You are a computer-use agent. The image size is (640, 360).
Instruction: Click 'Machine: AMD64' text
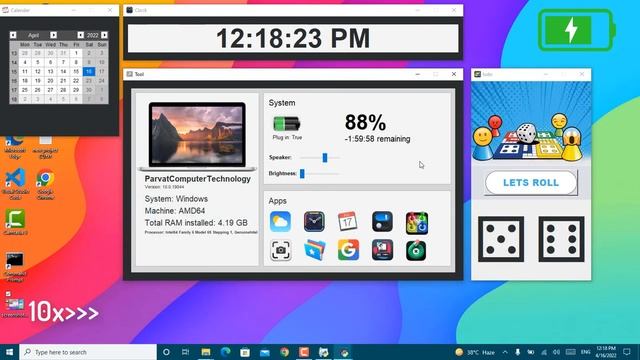coord(175,211)
